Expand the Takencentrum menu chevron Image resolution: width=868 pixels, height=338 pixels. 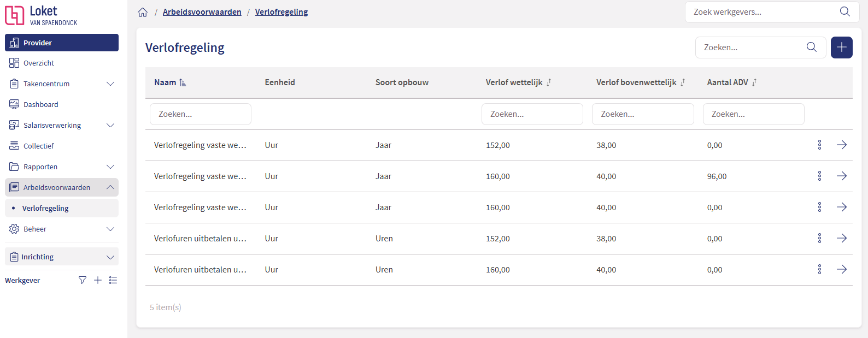coord(110,84)
